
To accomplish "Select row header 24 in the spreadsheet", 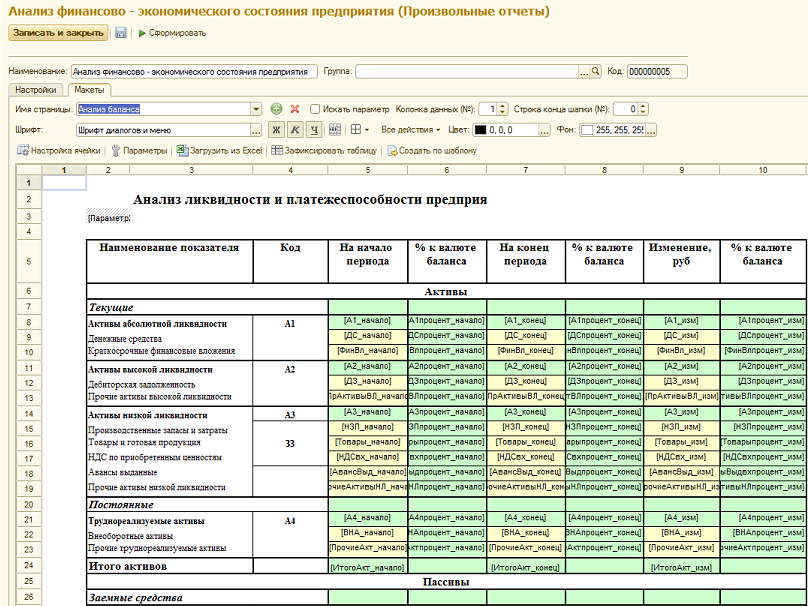I will click(x=29, y=565).
